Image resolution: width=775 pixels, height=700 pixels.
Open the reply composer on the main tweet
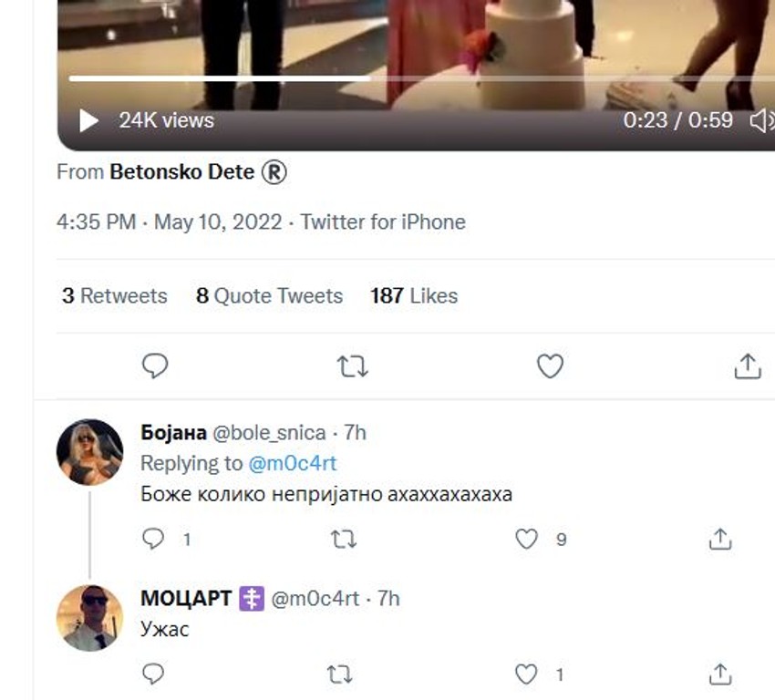click(x=156, y=365)
